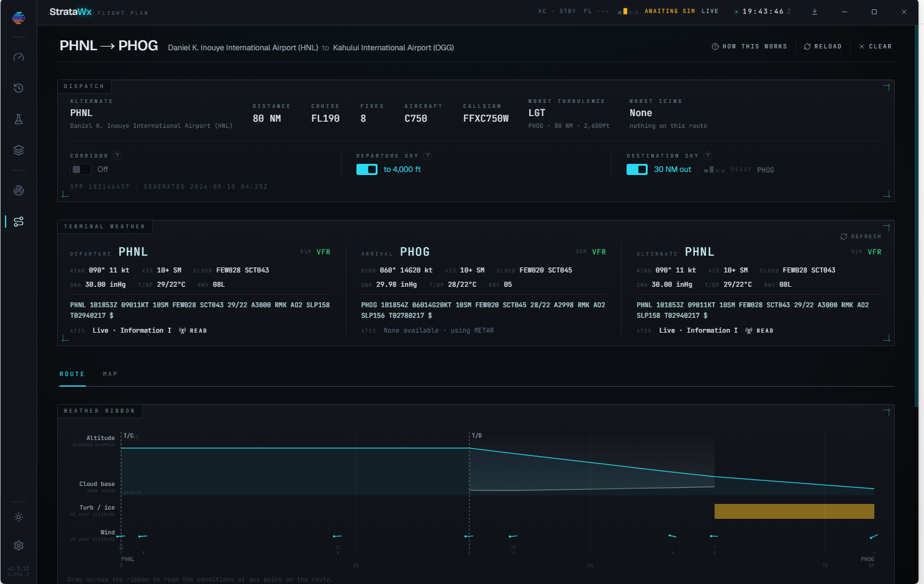924x584 pixels.
Task: Switch to the Map tab
Action: (110, 374)
